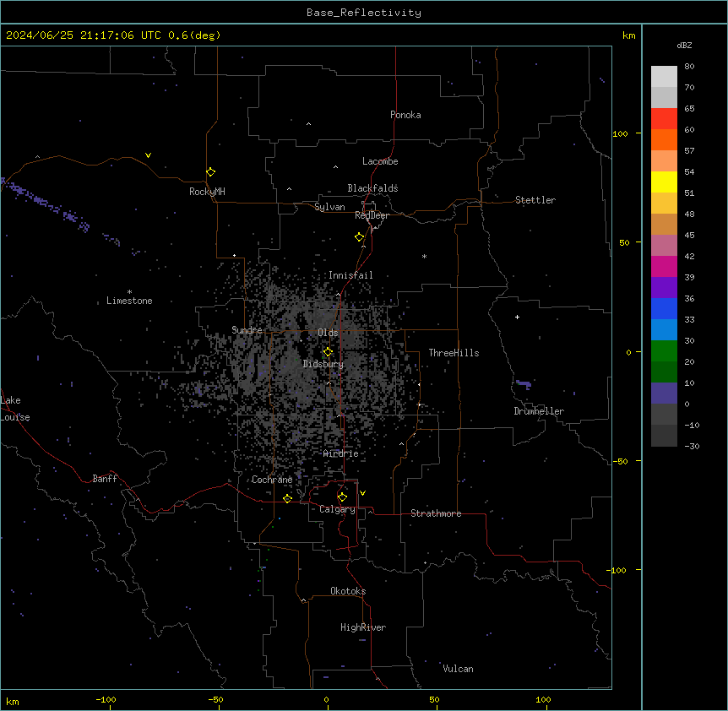Select the white asterisk marker east of Innisfail
This screenshot has height=711, width=728.
point(424,256)
